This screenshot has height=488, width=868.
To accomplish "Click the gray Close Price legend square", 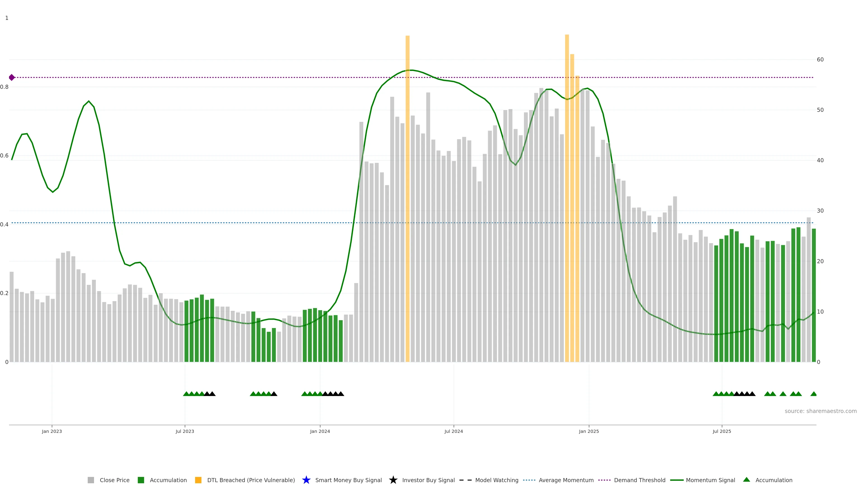I will point(91,480).
